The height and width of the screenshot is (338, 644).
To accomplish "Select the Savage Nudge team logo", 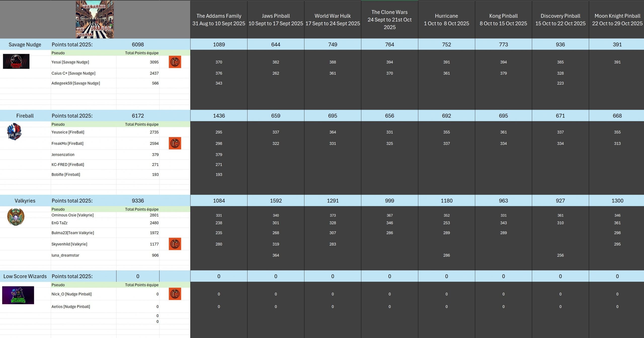I will [x=16, y=61].
